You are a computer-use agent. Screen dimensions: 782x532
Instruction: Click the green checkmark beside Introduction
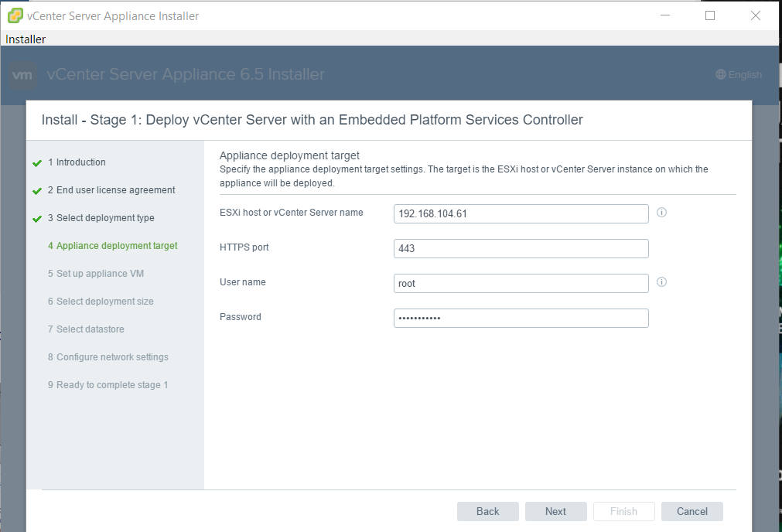coord(37,163)
